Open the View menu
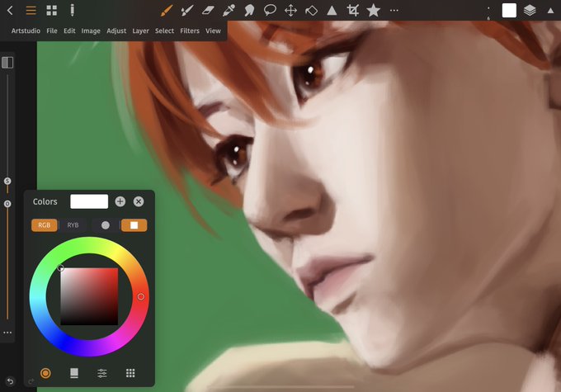Viewport: 561px width, 392px height. 213,31
